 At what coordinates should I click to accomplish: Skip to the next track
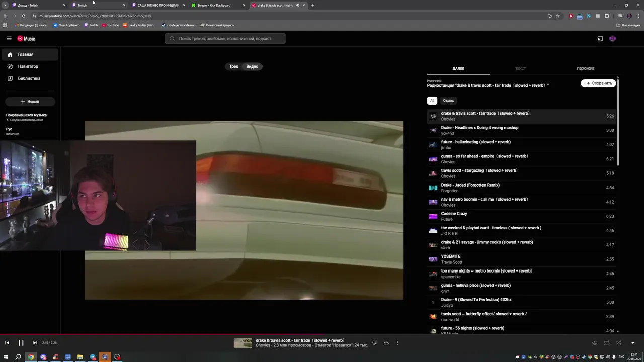pyautogui.click(x=35, y=343)
